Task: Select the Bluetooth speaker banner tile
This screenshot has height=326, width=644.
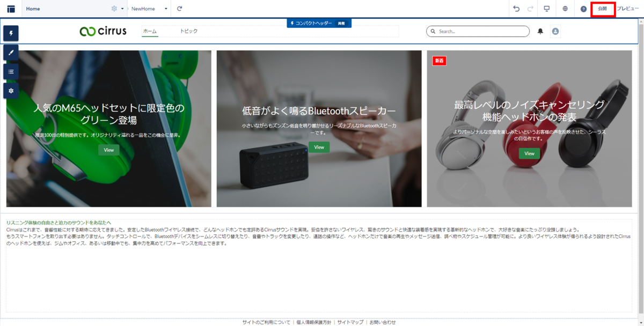Action: pyautogui.click(x=319, y=129)
